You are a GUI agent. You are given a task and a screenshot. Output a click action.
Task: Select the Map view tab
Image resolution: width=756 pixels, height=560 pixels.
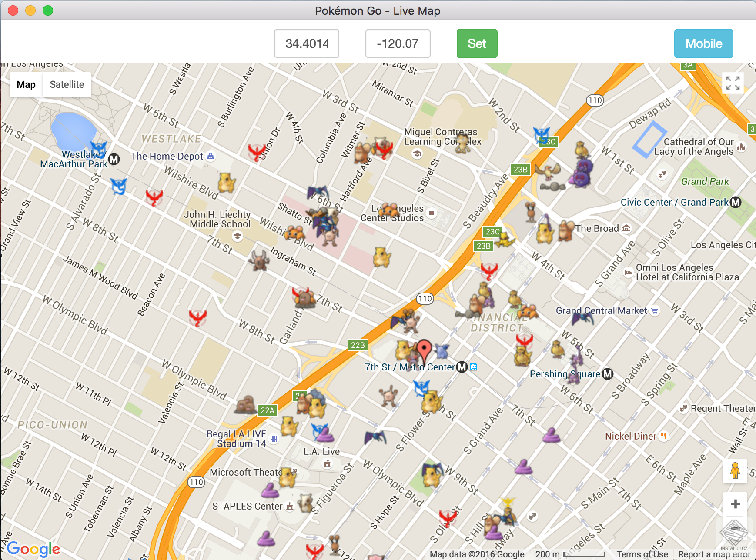25,84
